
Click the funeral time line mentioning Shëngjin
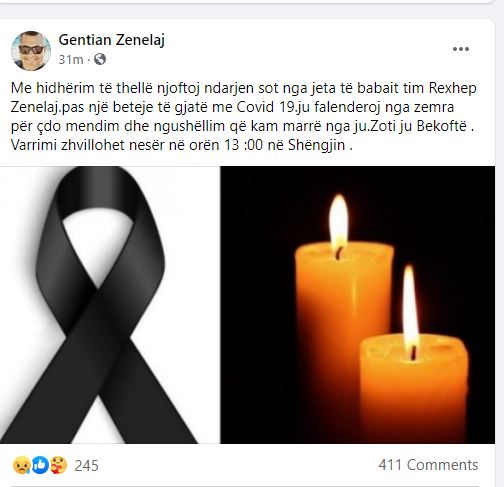(x=182, y=145)
